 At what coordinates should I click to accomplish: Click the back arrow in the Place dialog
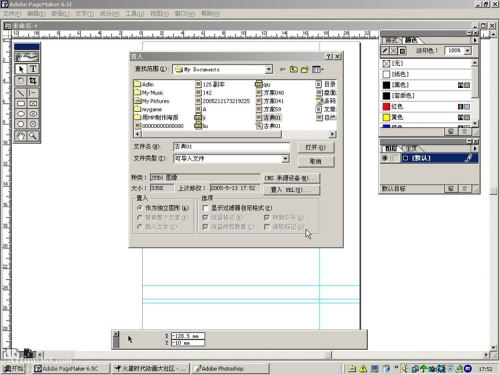coord(282,69)
